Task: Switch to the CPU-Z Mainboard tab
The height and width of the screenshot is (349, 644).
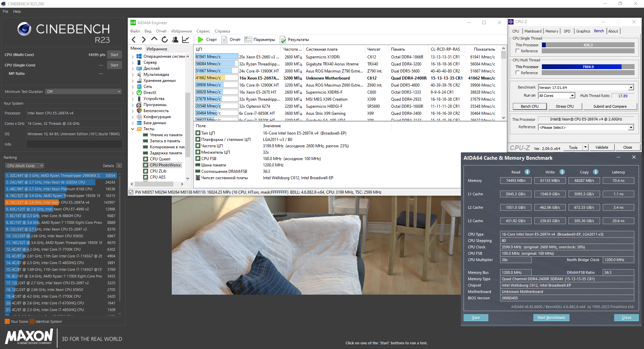Action: coord(533,31)
